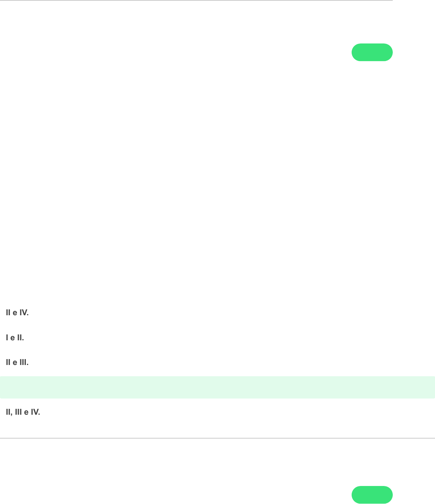Click the highlighted light-green answer row
Image resolution: width=435 pixels, height=504 pixels.
217,387
